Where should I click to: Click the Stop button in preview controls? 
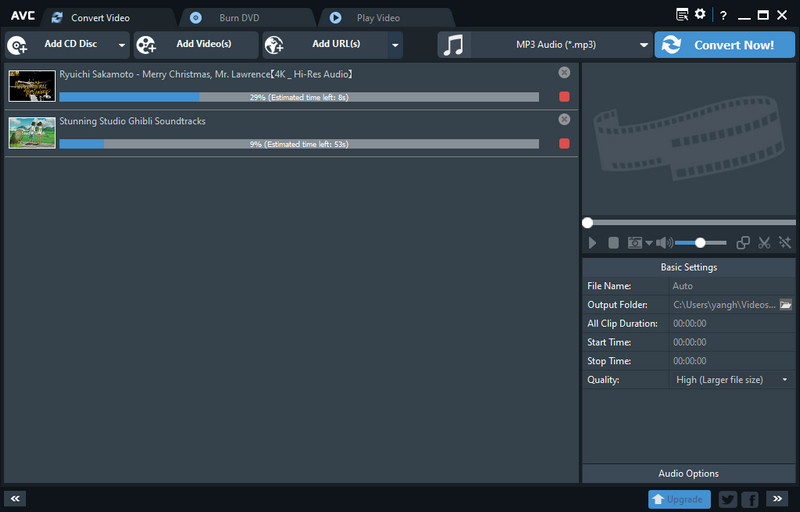click(x=613, y=243)
